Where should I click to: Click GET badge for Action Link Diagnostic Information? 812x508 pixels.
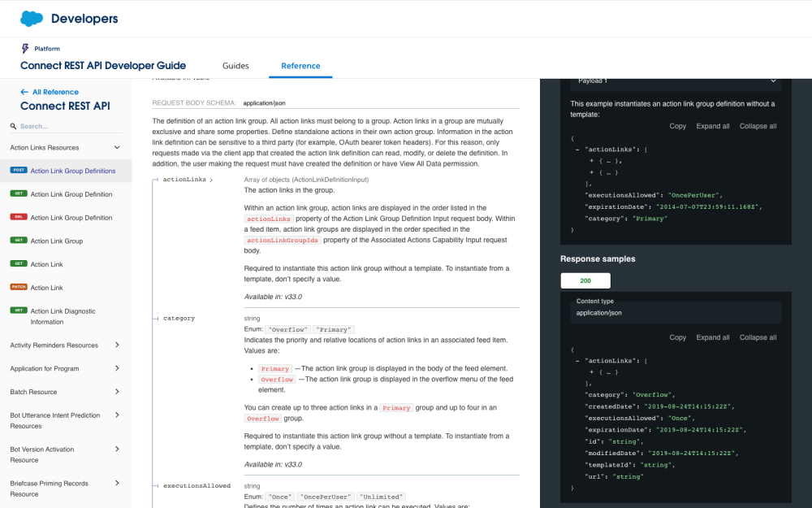coord(19,310)
